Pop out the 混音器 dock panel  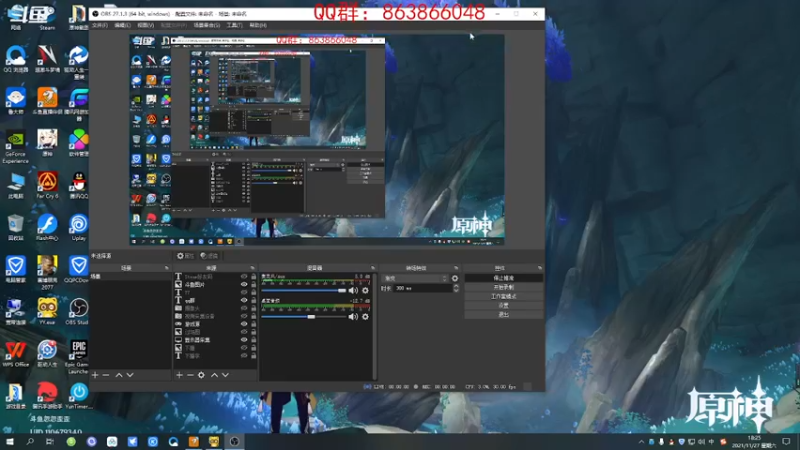coord(372,268)
